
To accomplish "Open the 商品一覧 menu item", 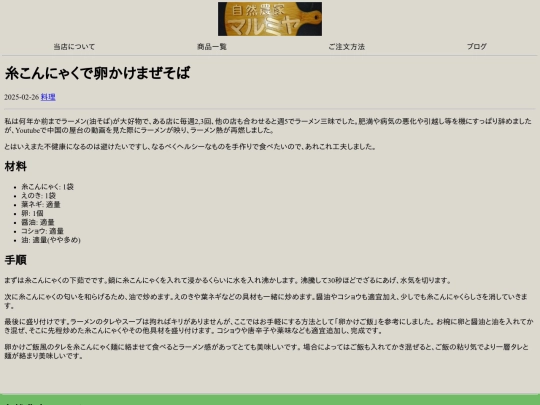I will [212, 47].
